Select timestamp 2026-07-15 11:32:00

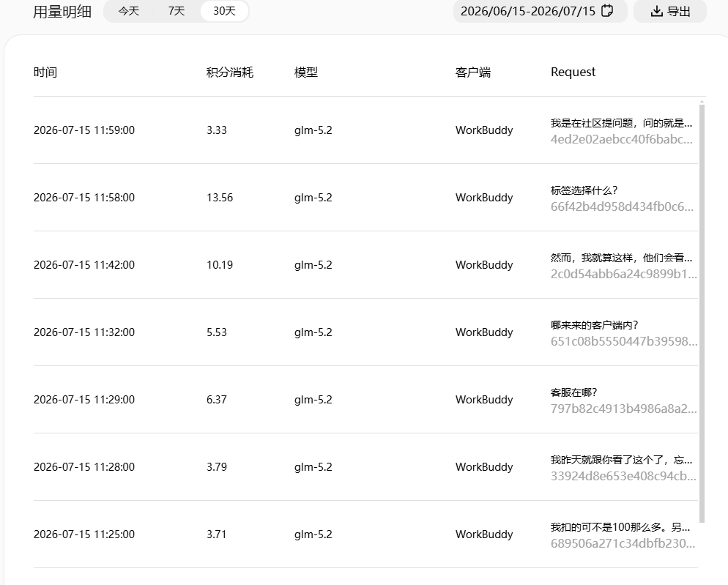point(84,332)
